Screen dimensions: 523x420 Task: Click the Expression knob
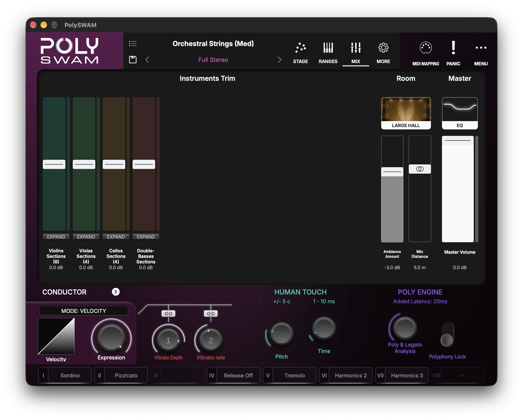(x=111, y=338)
